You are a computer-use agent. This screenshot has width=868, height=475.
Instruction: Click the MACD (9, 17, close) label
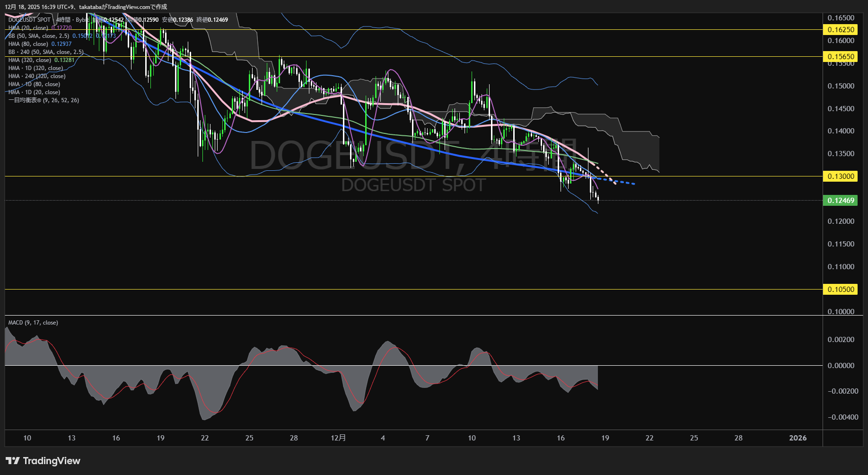tap(33, 323)
